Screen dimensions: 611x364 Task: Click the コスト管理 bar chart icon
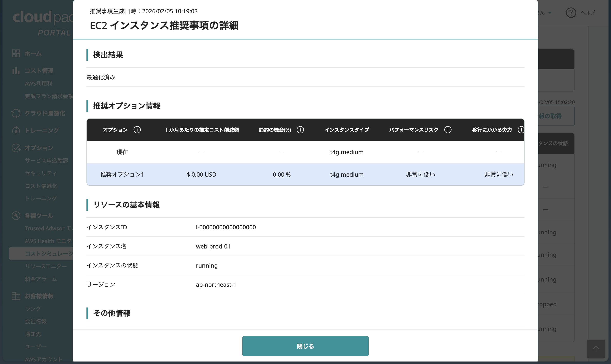coord(16,71)
